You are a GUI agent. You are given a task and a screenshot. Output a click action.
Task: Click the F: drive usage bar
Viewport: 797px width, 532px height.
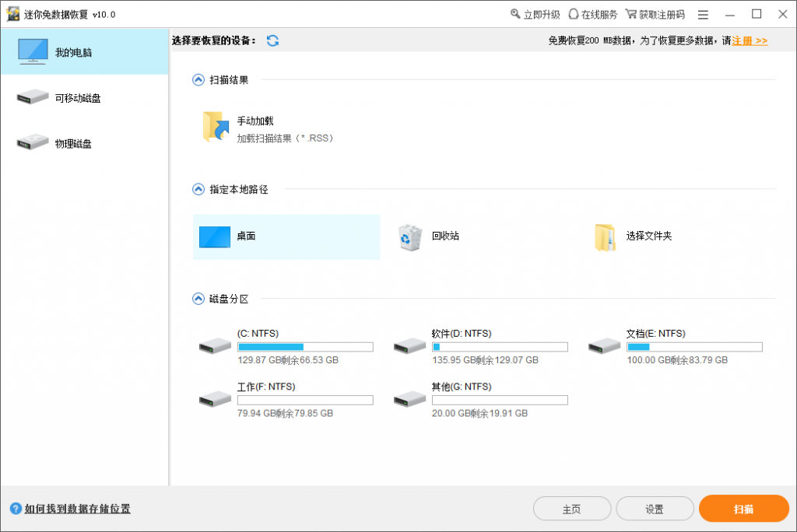click(x=305, y=400)
